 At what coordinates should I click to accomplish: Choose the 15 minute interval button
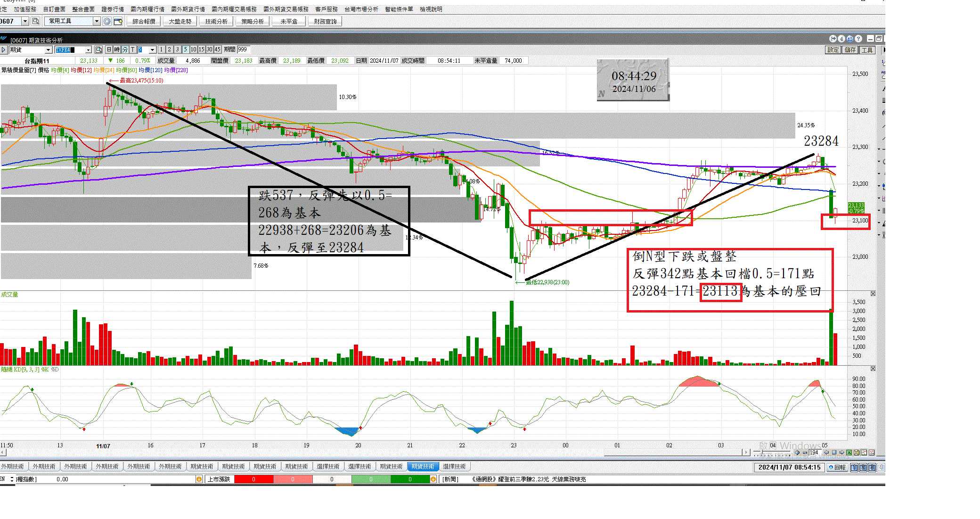(x=202, y=49)
